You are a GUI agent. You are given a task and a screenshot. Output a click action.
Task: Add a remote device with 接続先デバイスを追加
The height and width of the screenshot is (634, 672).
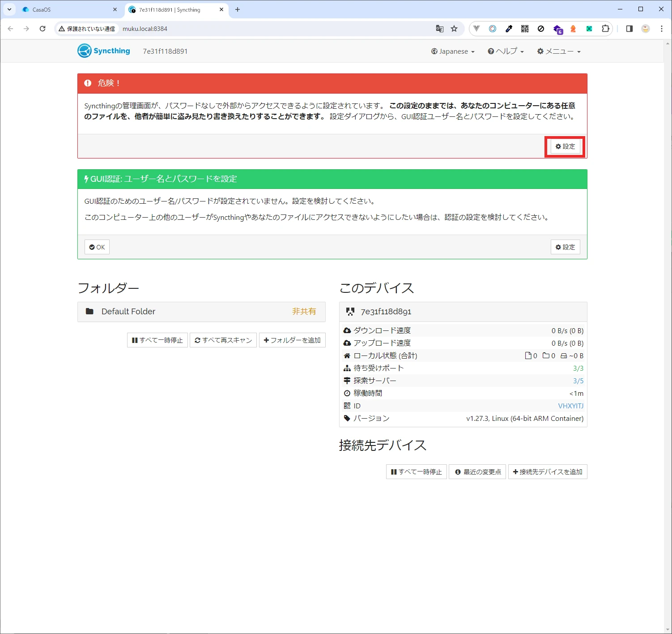[x=548, y=472]
